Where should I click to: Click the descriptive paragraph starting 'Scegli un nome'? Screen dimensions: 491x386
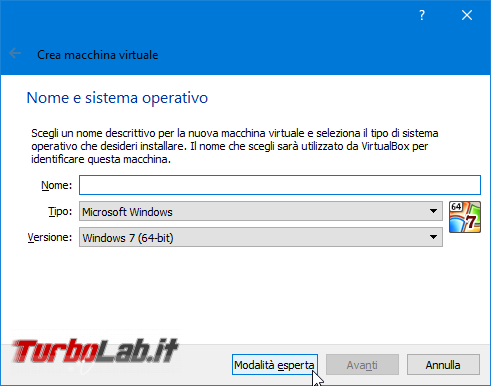[235, 146]
